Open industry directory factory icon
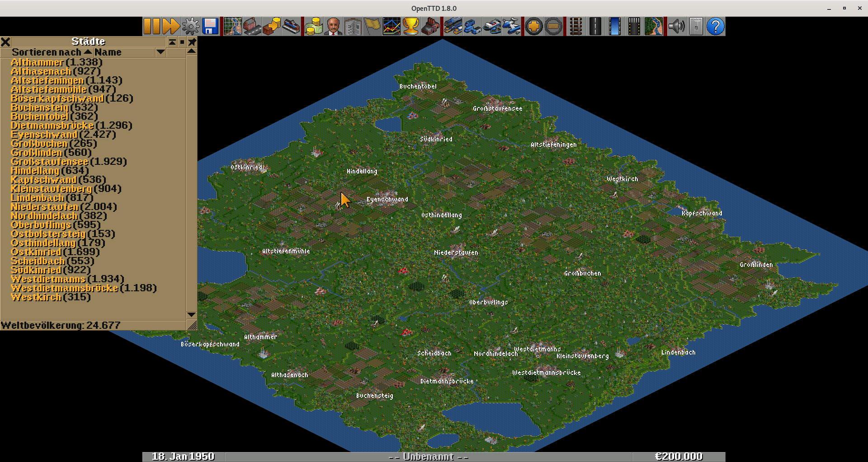Screen dimensions: 868x462 (x=430, y=27)
